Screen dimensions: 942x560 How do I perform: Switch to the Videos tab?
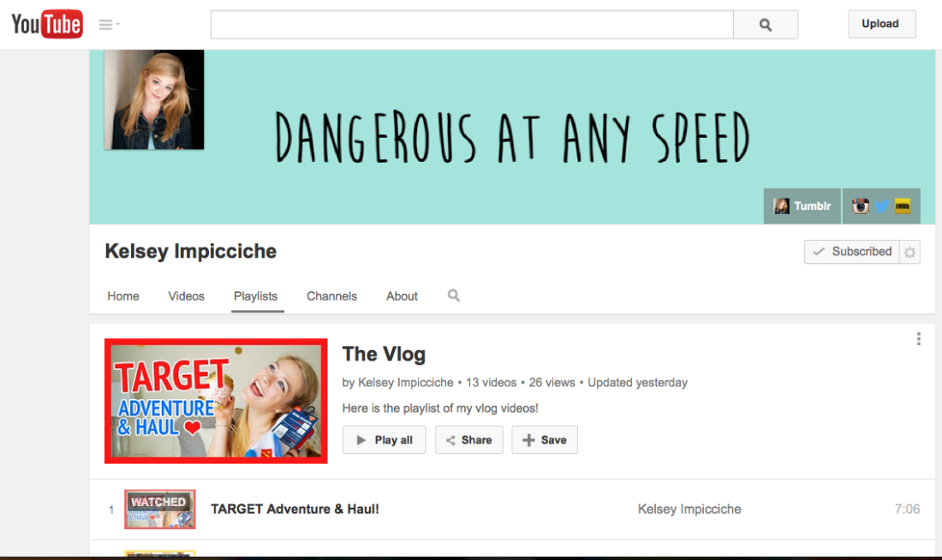tap(186, 296)
